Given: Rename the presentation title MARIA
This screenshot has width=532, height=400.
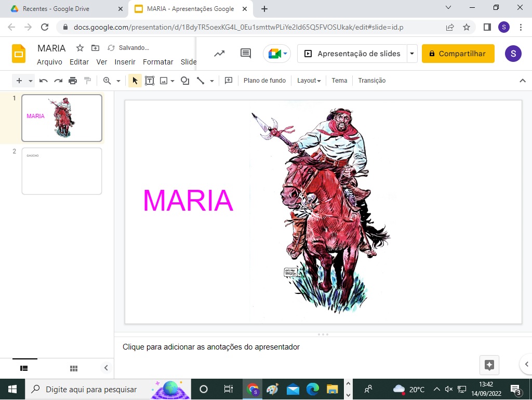Looking at the screenshot, I should click(51, 48).
